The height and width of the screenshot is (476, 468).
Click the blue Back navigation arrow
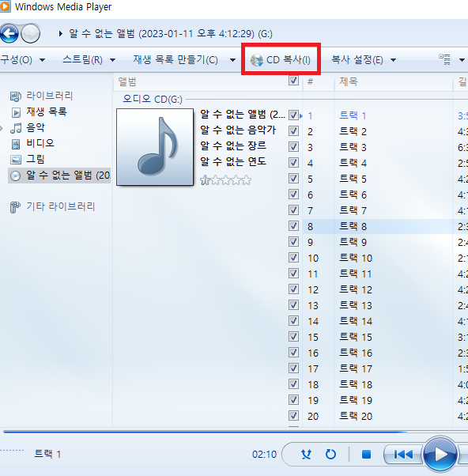(9, 33)
